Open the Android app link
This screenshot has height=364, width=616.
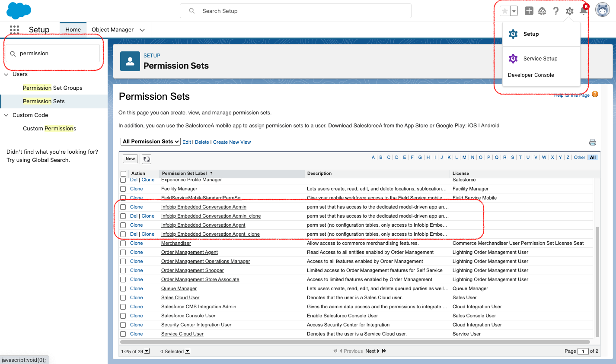pos(490,126)
